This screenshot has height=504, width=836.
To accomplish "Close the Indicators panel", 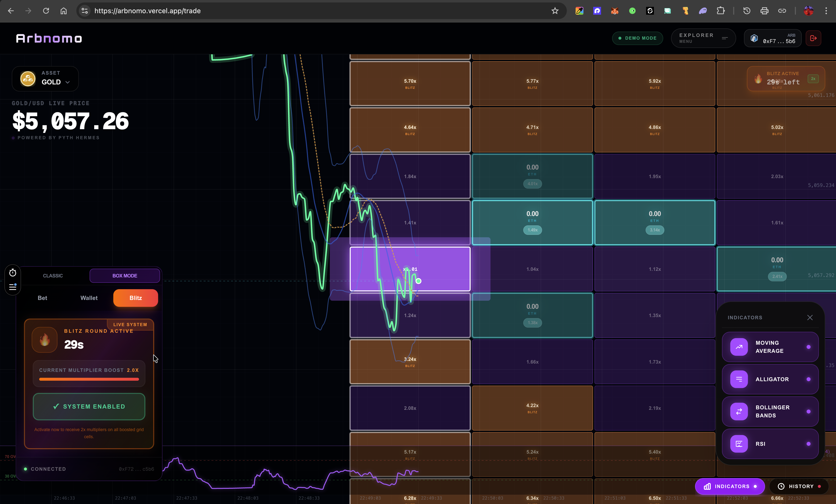I will (810, 318).
